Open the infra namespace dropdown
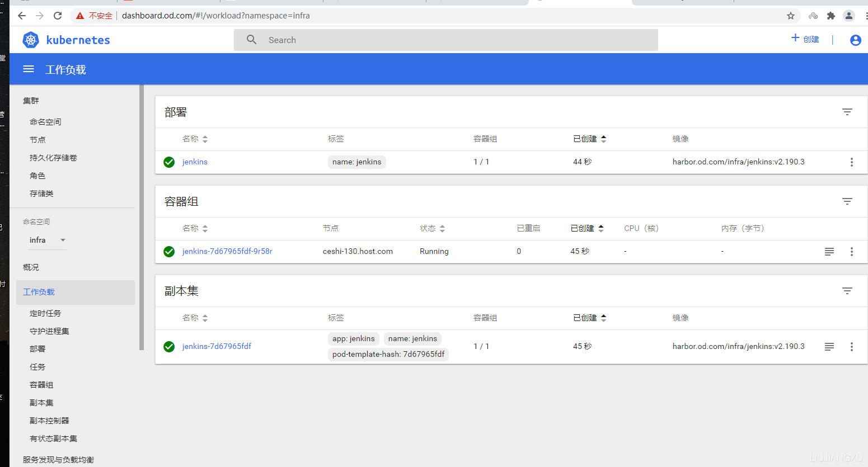 coord(48,240)
